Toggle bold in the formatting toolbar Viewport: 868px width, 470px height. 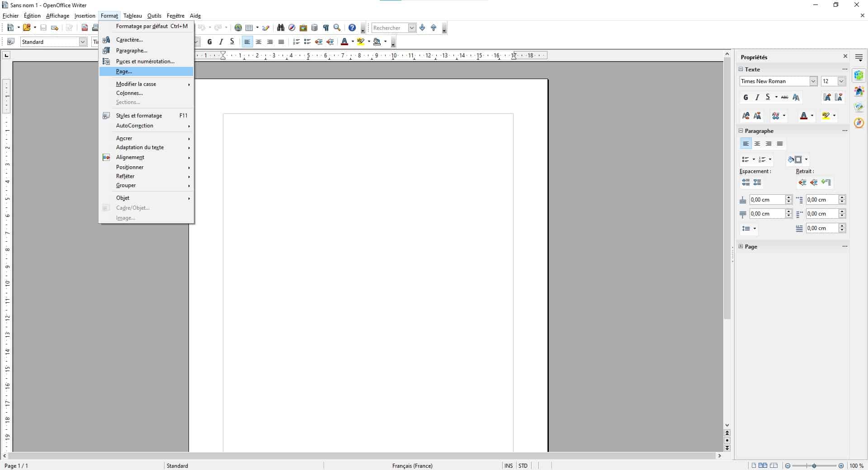(209, 42)
